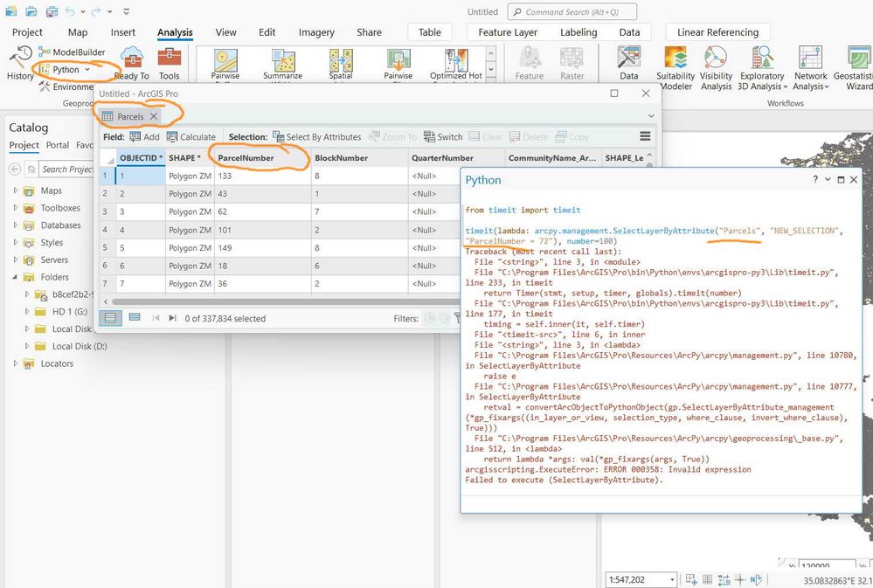Go to last record in table
This screenshot has height=588, width=873.
pos(173,318)
